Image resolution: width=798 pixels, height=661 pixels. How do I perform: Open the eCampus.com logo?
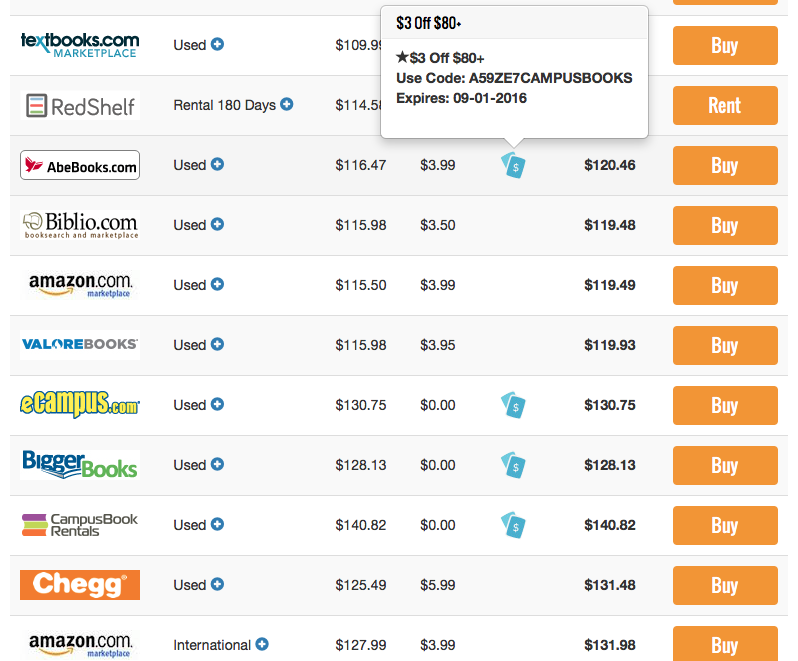[80, 405]
